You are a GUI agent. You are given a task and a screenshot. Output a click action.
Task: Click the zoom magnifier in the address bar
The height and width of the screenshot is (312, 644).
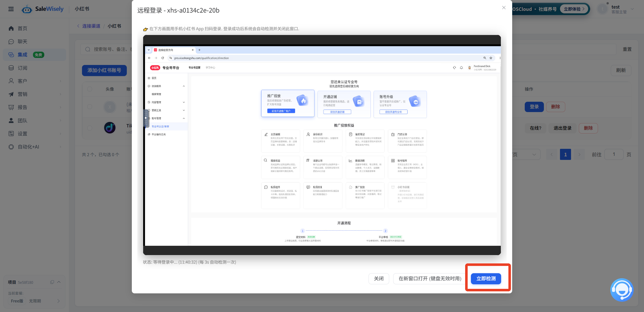tap(485, 58)
